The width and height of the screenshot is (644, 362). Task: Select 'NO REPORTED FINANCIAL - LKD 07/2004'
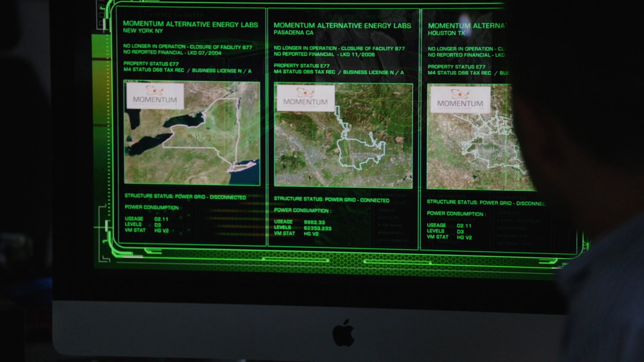(172, 52)
